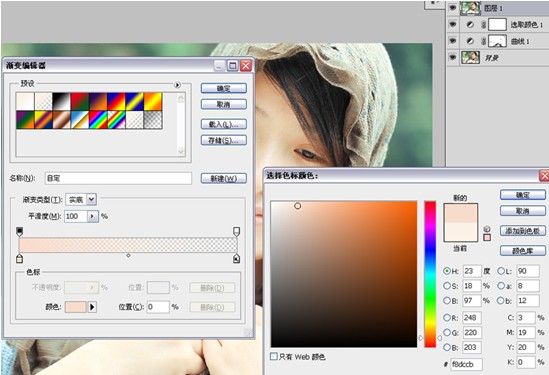Click the Selective Color 1 layer mask thumbnail

497,25
